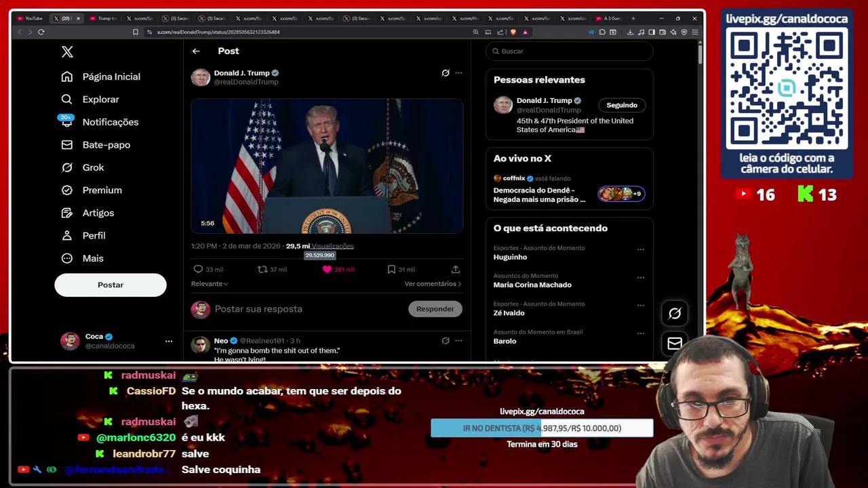Open the browser hamburger menu
868x488 pixels.
coord(695,32)
